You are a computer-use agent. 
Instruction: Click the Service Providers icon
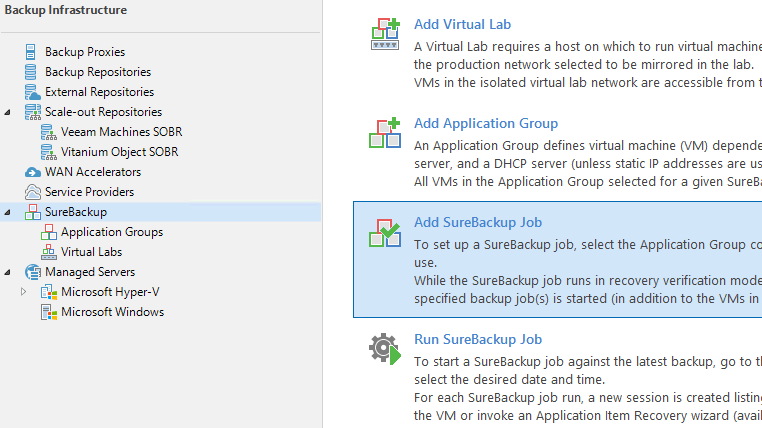[x=33, y=192]
